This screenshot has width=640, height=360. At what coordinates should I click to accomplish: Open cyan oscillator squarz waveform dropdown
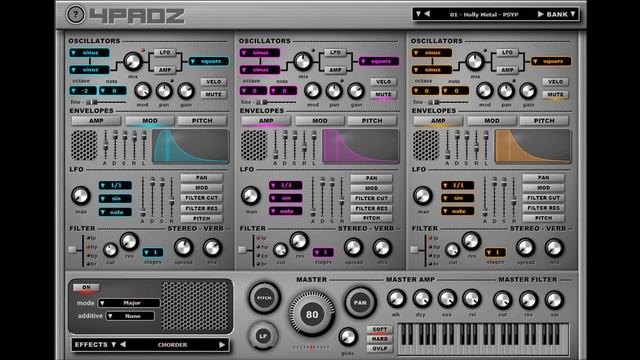click(x=209, y=61)
